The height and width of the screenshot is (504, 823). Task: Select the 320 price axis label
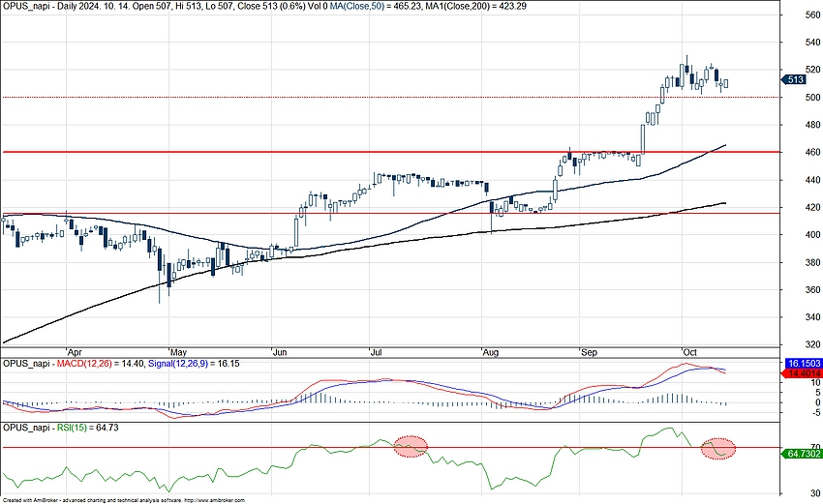(x=813, y=344)
